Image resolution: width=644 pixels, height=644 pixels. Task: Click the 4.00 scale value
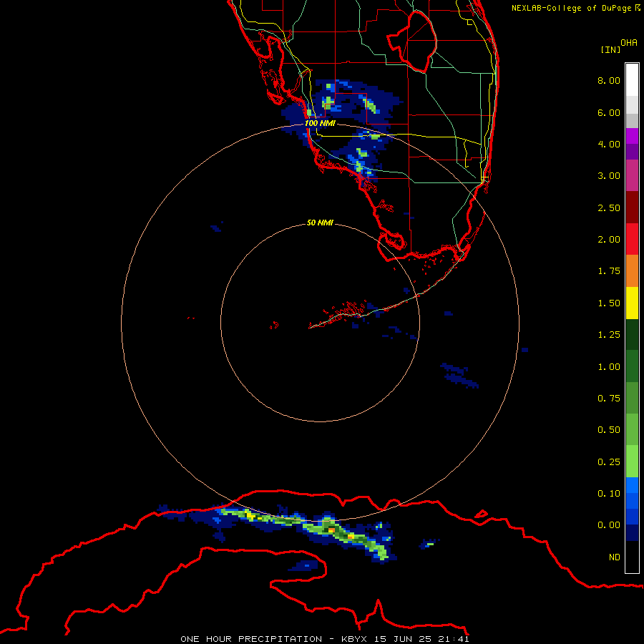coord(609,144)
